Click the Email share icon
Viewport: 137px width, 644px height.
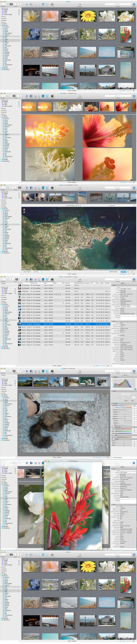pyautogui.click(x=27, y=4)
